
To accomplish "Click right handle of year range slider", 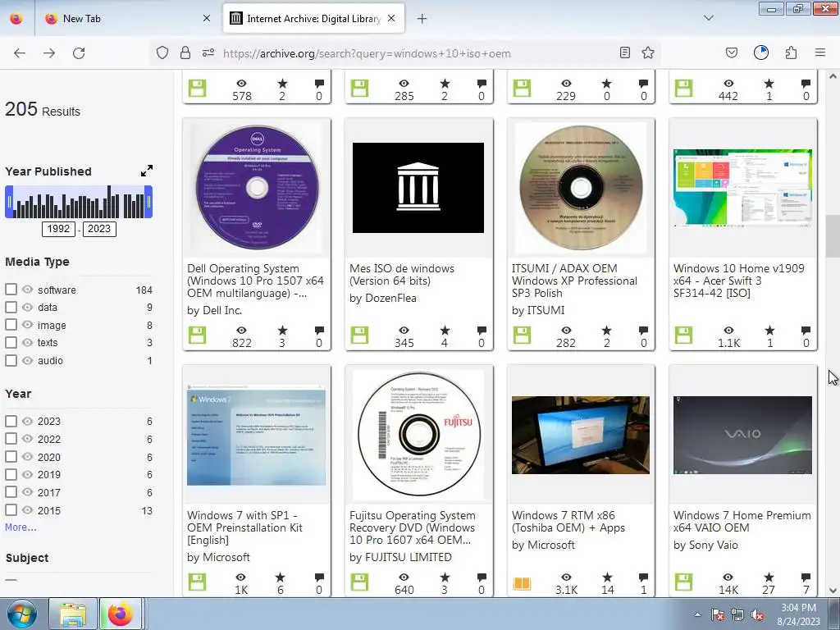I will point(148,202).
